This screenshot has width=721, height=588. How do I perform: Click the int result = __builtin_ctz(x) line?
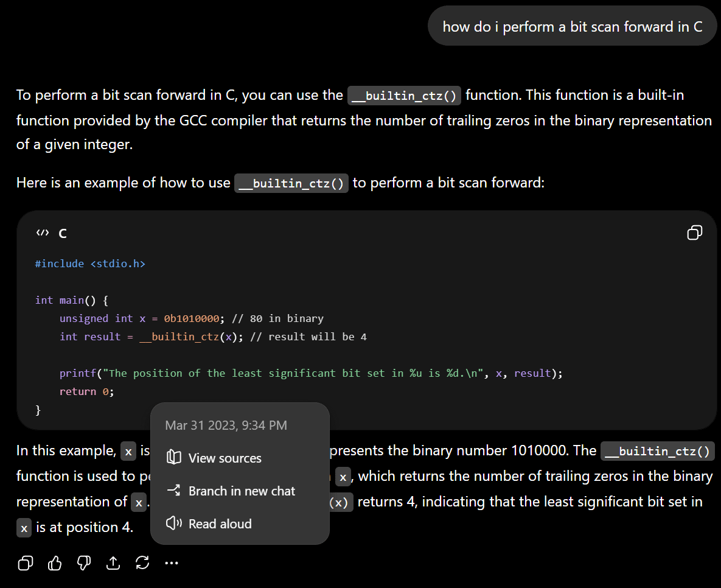pos(213,337)
